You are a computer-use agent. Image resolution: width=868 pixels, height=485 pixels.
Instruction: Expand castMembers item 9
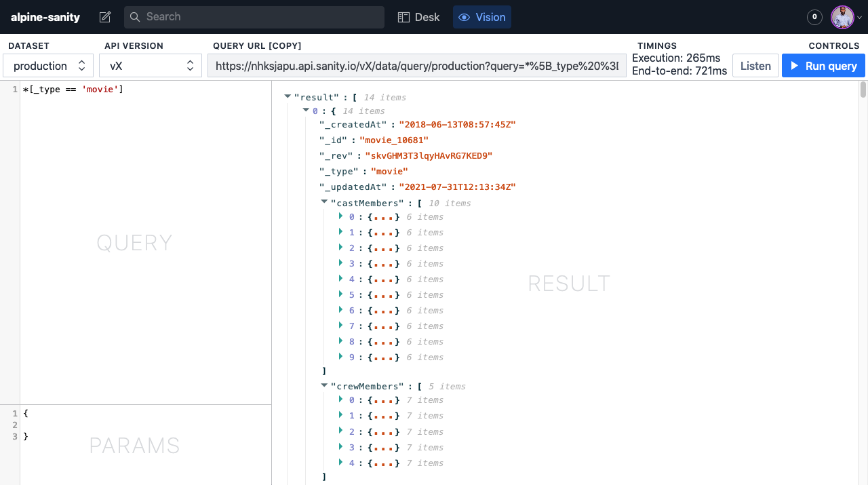coord(341,357)
